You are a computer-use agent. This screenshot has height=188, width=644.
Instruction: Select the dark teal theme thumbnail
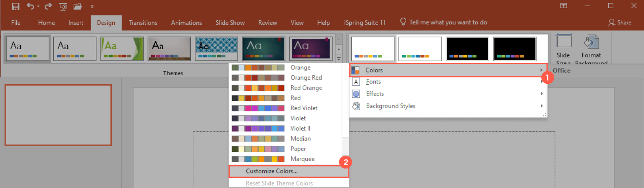point(263,48)
